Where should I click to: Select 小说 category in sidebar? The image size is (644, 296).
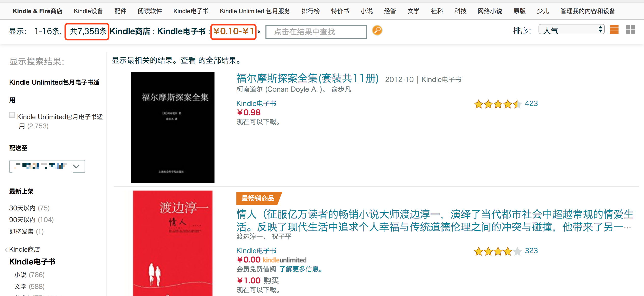tap(20, 275)
